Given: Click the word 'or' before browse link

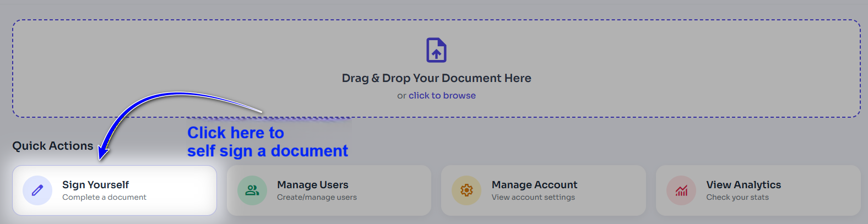Looking at the screenshot, I should click(x=402, y=96).
